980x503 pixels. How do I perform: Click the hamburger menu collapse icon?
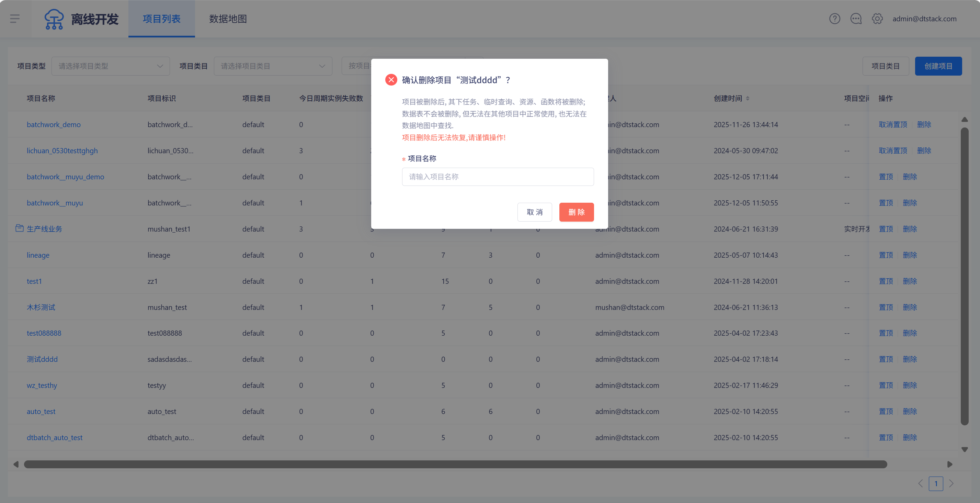15,19
